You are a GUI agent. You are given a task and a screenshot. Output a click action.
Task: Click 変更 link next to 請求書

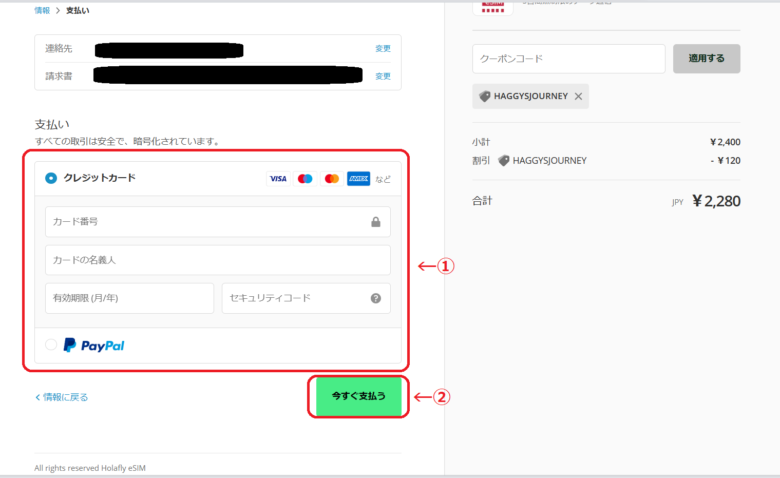(x=383, y=76)
